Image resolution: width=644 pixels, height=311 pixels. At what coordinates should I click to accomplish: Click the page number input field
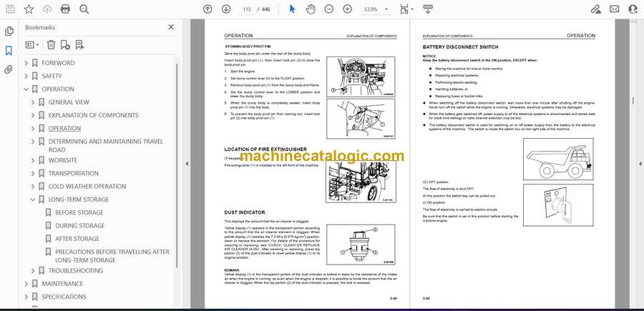pos(247,9)
